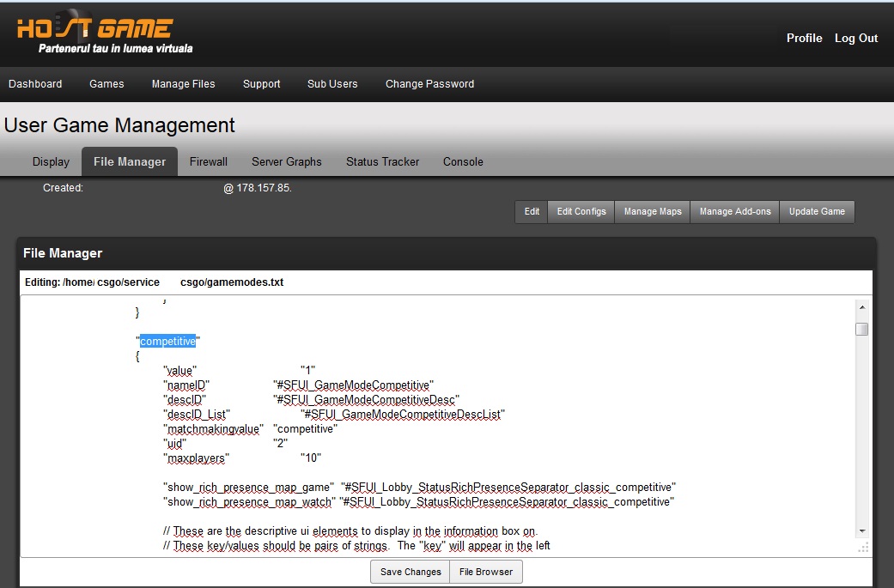This screenshot has width=894, height=588.
Task: Click the editor scrollbar down arrow
Action: pos(861,531)
